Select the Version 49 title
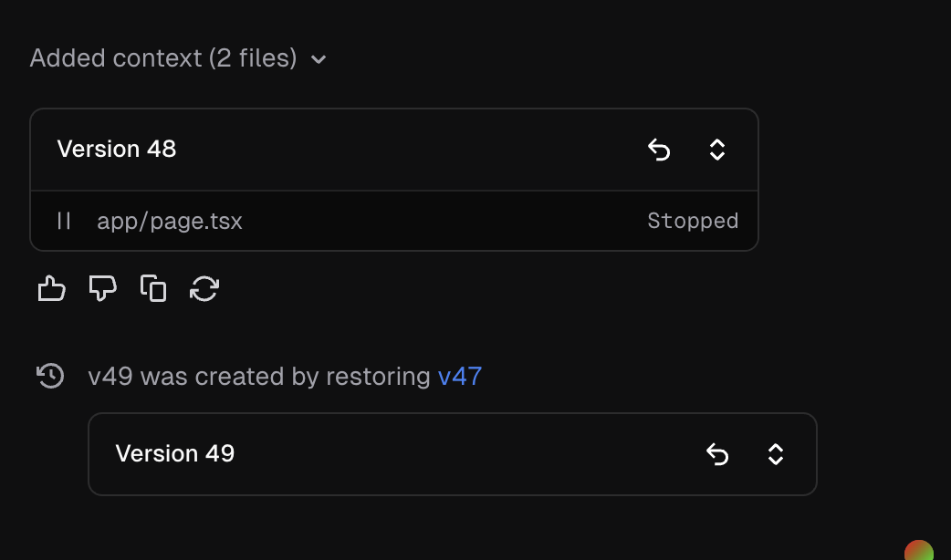This screenshot has width=951, height=560. tap(175, 454)
